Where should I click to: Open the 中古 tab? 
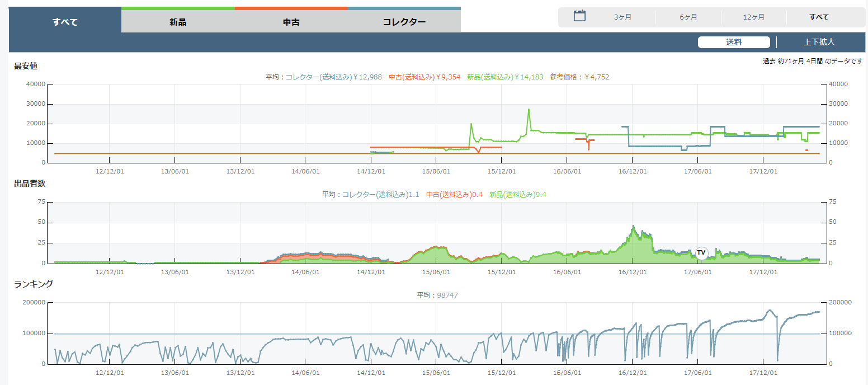coord(291,22)
